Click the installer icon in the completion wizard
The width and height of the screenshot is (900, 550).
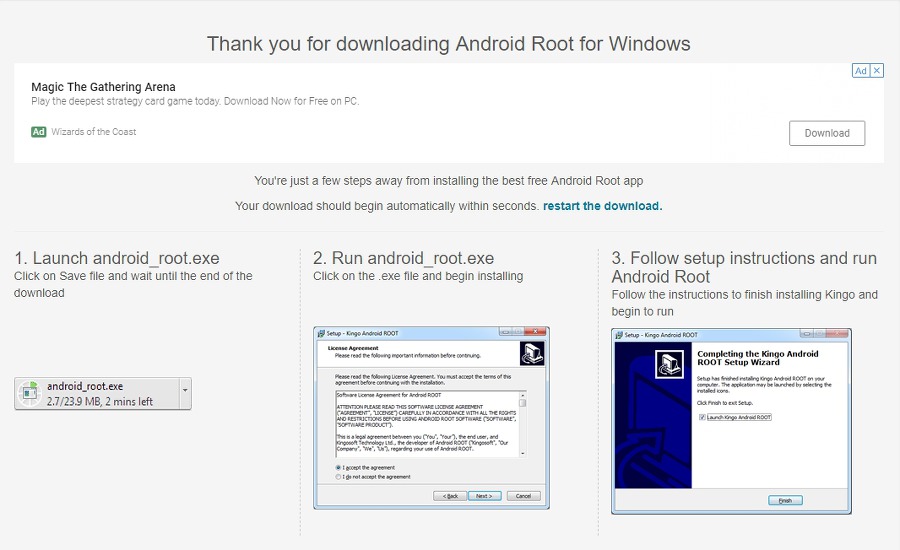669,364
